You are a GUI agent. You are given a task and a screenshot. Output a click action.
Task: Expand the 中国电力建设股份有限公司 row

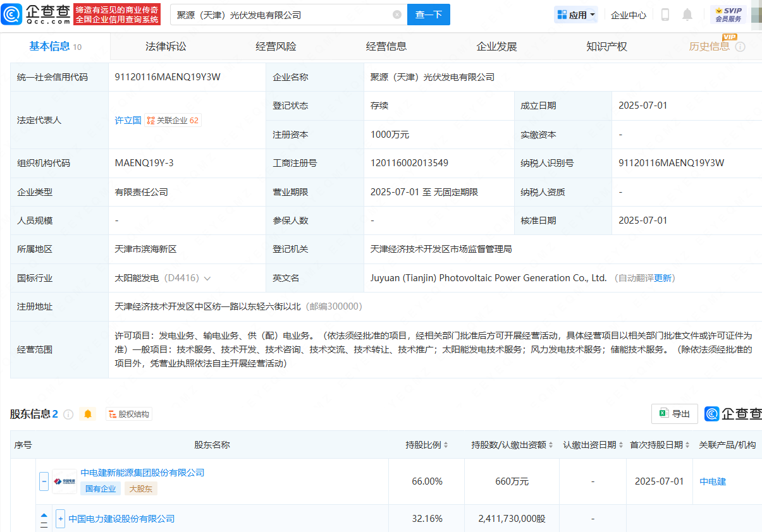(61, 519)
